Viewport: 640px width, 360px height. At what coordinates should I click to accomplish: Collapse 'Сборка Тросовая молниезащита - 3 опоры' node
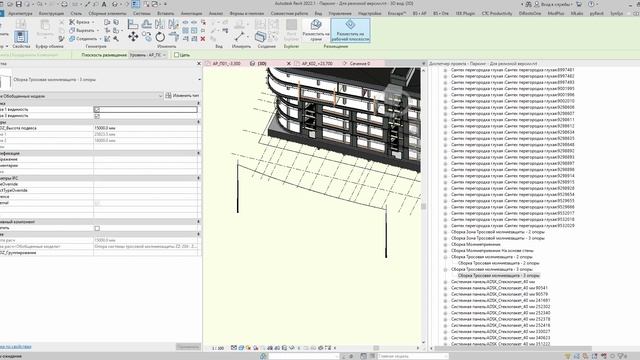(x=445, y=269)
